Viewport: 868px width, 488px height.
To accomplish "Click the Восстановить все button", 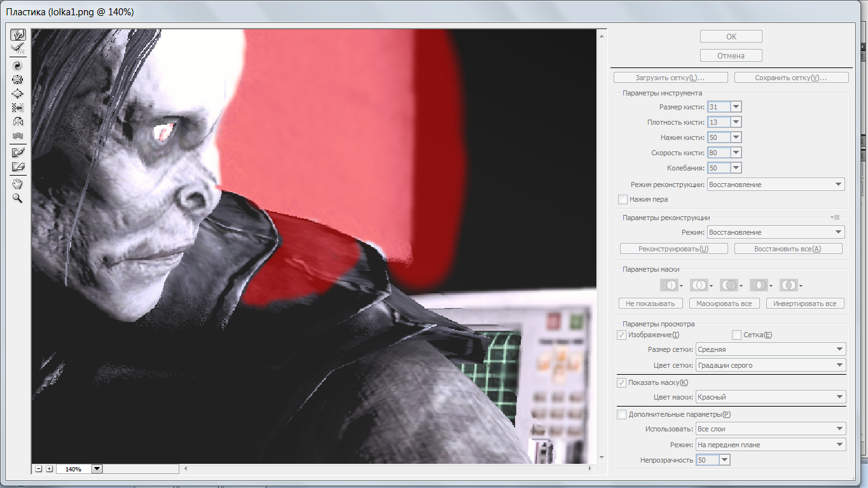I will click(x=788, y=249).
